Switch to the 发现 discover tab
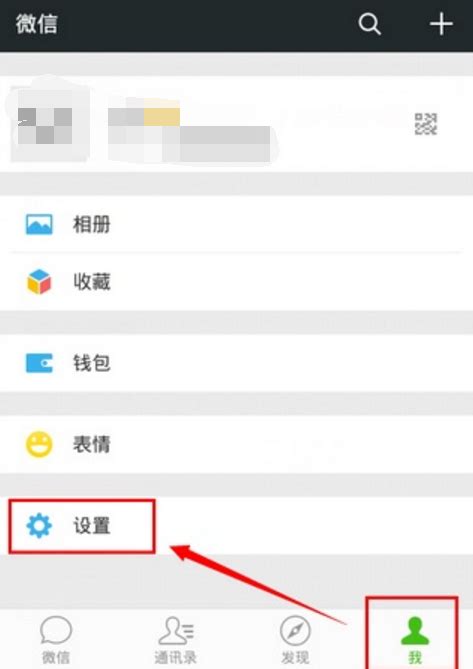The width and height of the screenshot is (473, 669). pyautogui.click(x=295, y=640)
